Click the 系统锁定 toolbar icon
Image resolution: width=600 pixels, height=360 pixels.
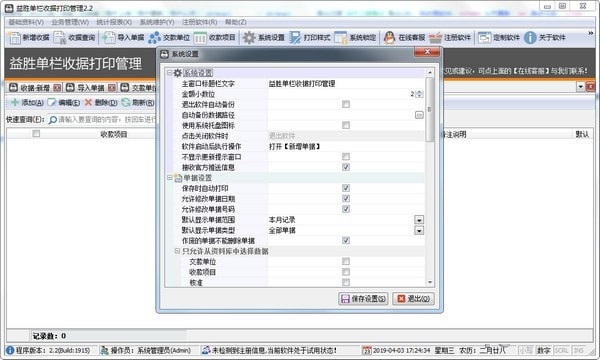coord(341,37)
